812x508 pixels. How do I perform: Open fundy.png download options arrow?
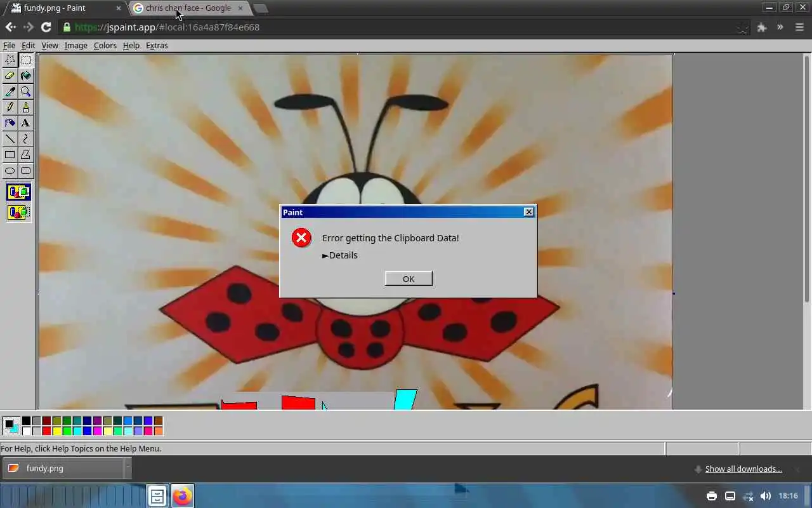tap(128, 469)
